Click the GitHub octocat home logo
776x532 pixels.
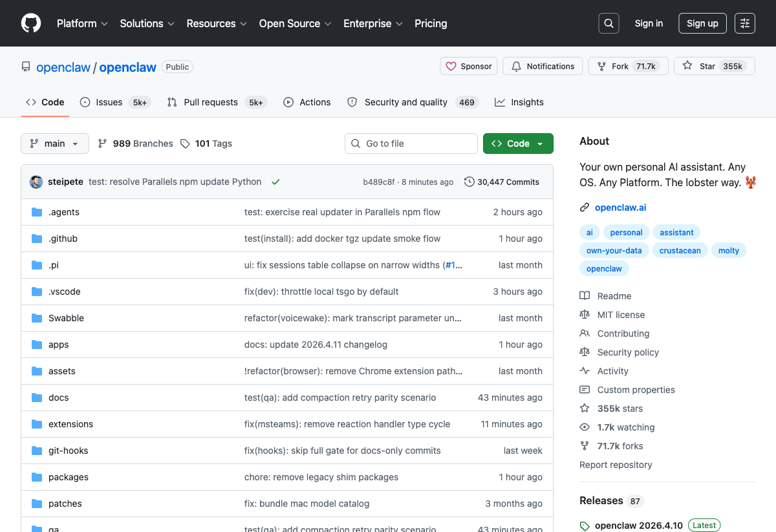tap(30, 23)
